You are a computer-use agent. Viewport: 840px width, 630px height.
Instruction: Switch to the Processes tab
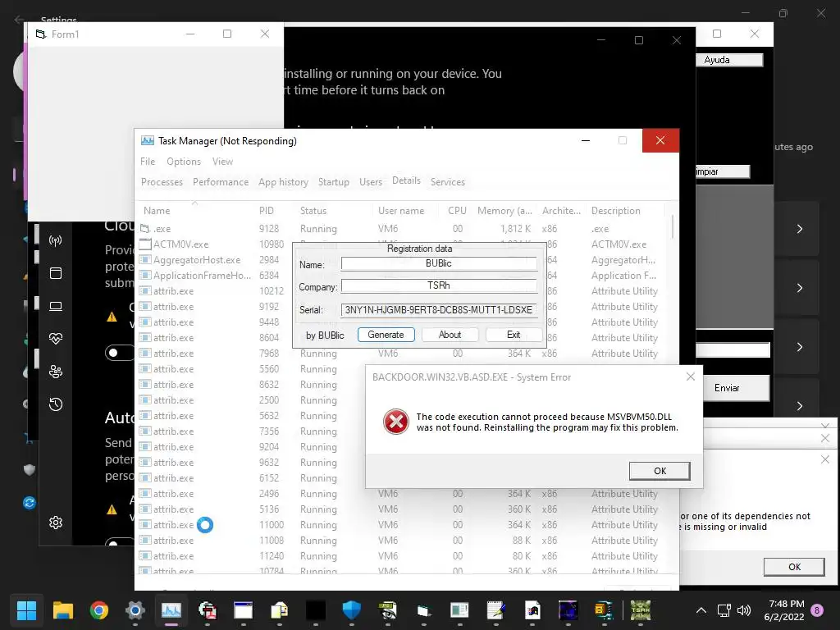162,181
